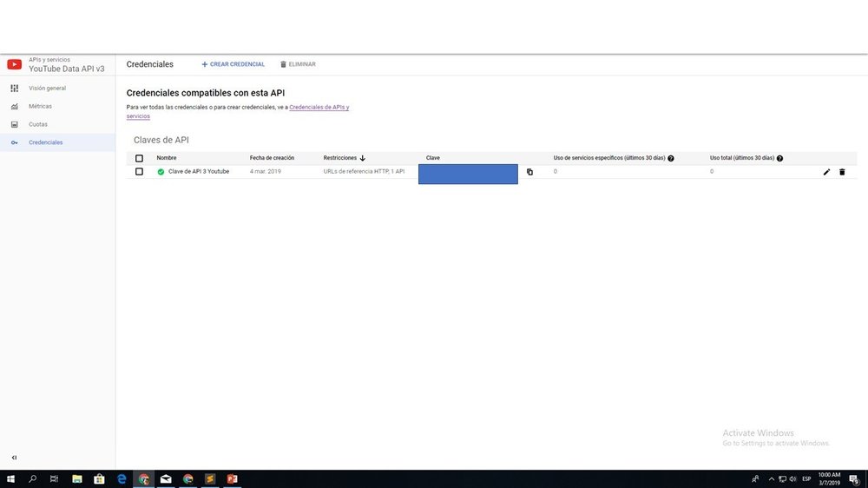Click the Fecha de creación column header

pyautogui.click(x=272, y=158)
